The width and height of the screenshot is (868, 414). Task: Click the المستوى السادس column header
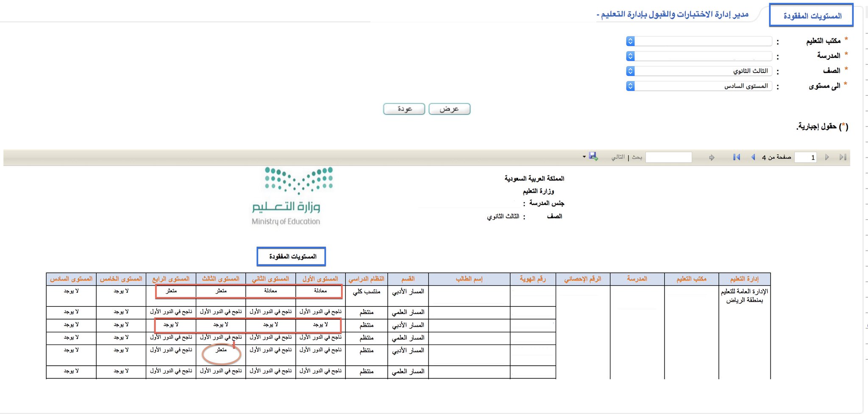click(x=71, y=279)
